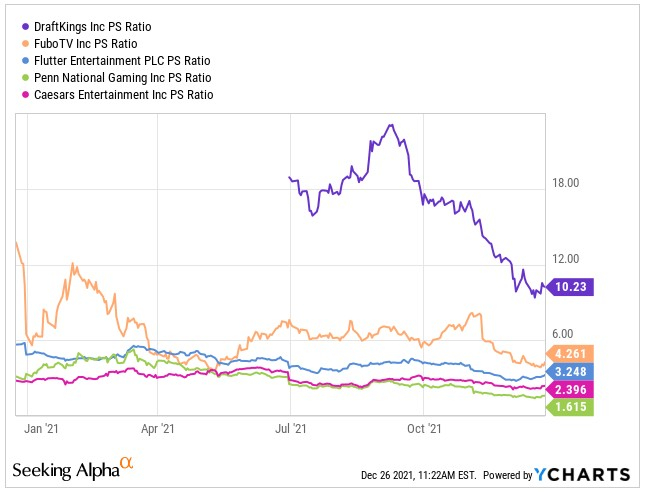Click the magenta 2.396 value tag
This screenshot has width=648, height=492.
point(570,389)
